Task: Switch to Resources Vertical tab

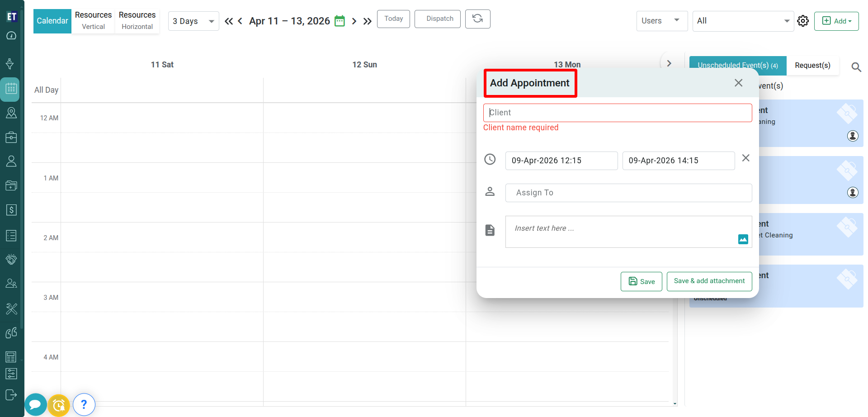Action: (93, 21)
